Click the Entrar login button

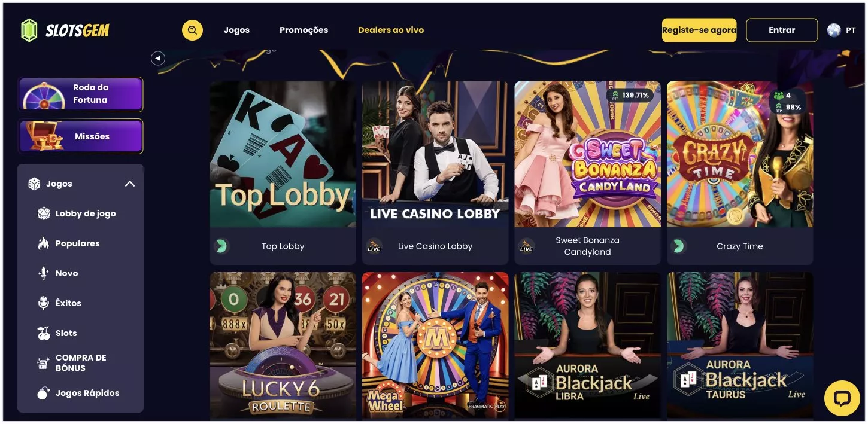782,30
